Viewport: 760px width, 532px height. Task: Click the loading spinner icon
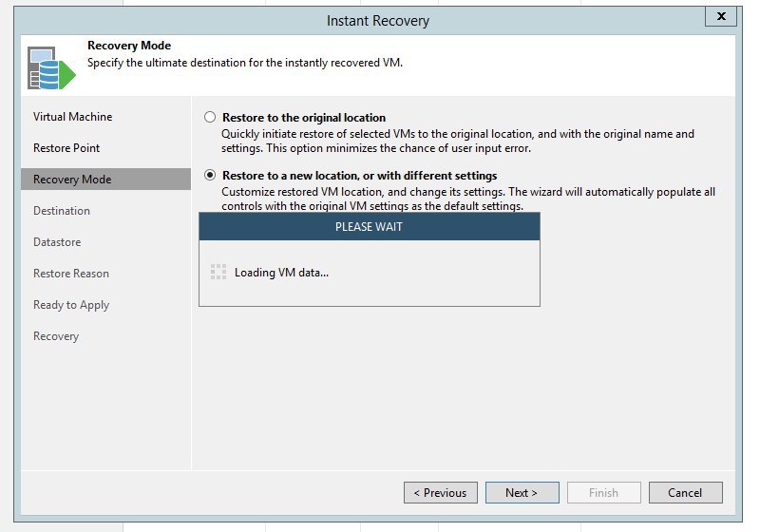[218, 273]
